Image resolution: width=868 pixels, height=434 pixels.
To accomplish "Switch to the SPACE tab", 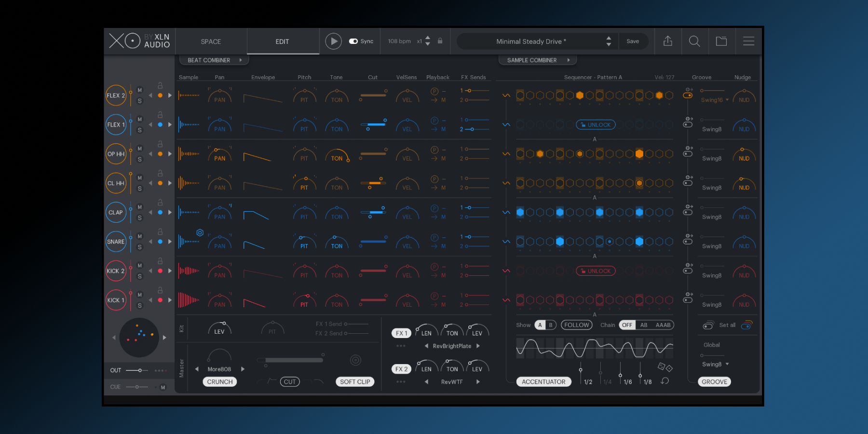I will click(x=211, y=42).
